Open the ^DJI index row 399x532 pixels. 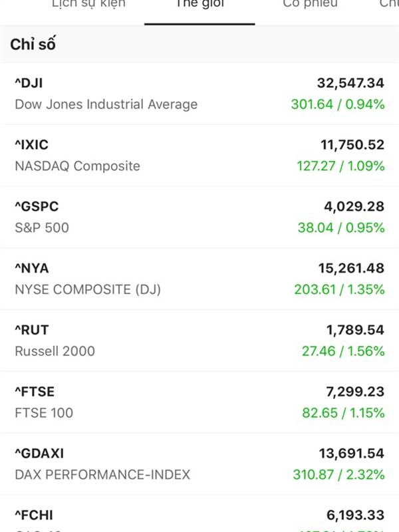click(x=199, y=94)
